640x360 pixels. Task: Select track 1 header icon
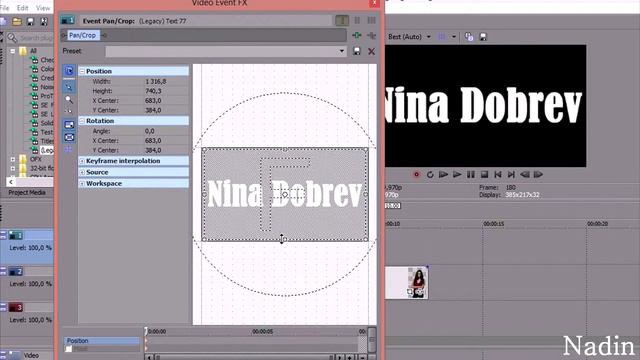16,235
